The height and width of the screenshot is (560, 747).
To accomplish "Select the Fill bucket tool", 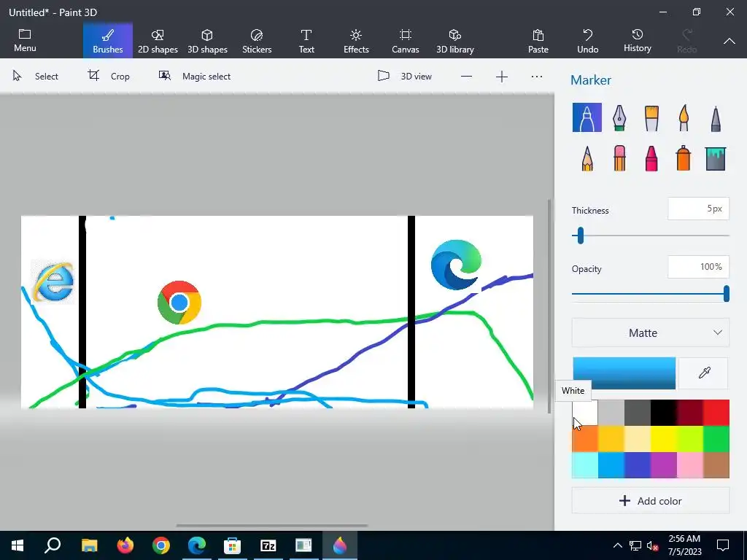I will [x=716, y=158].
